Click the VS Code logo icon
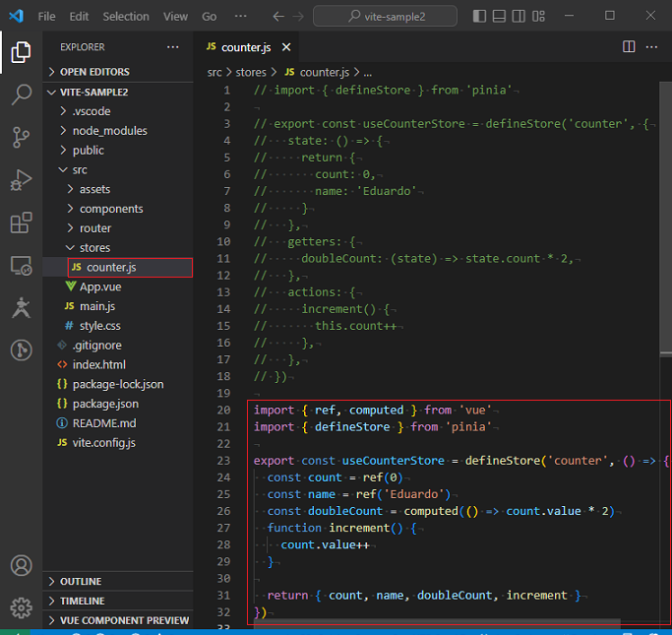Viewport: 672px width, 635px height. click(x=16, y=17)
